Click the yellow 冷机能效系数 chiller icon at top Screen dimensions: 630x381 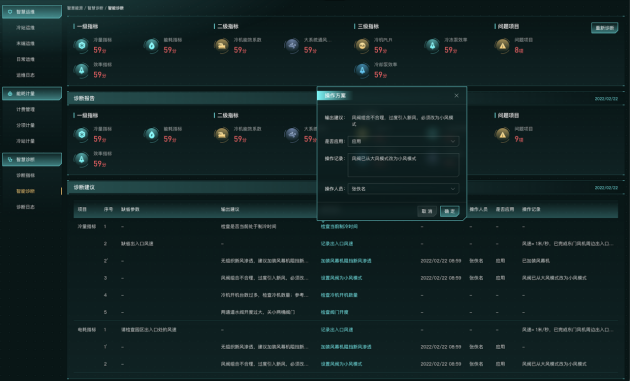click(x=221, y=45)
